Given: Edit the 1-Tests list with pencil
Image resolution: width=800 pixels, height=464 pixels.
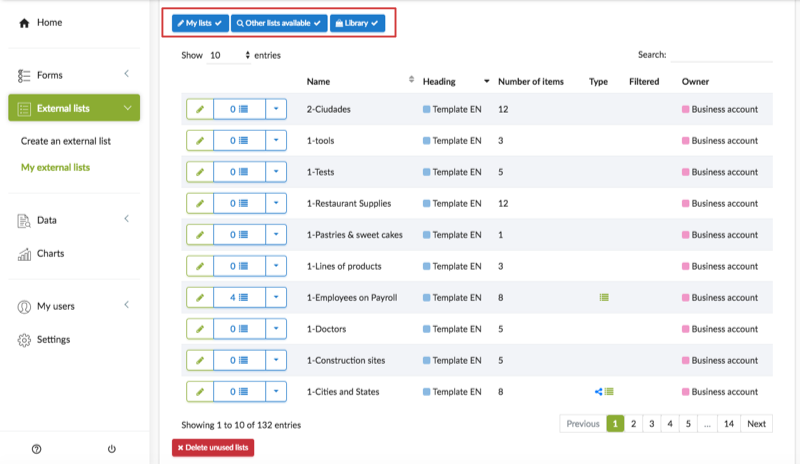Looking at the screenshot, I should 200,172.
